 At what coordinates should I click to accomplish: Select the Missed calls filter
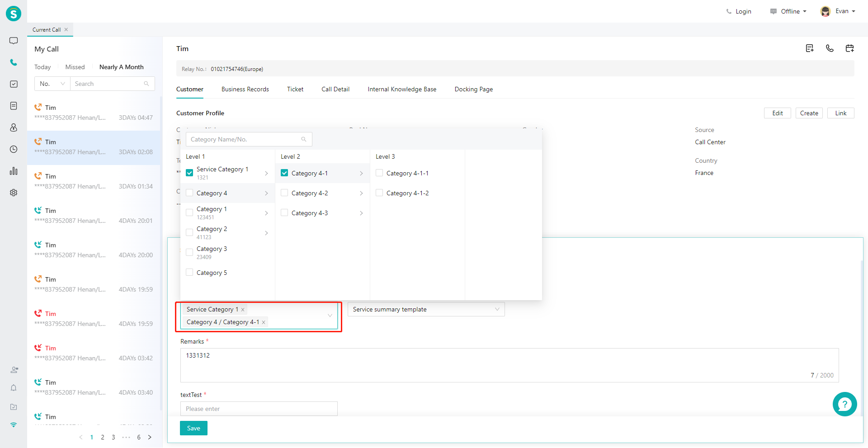click(75, 67)
